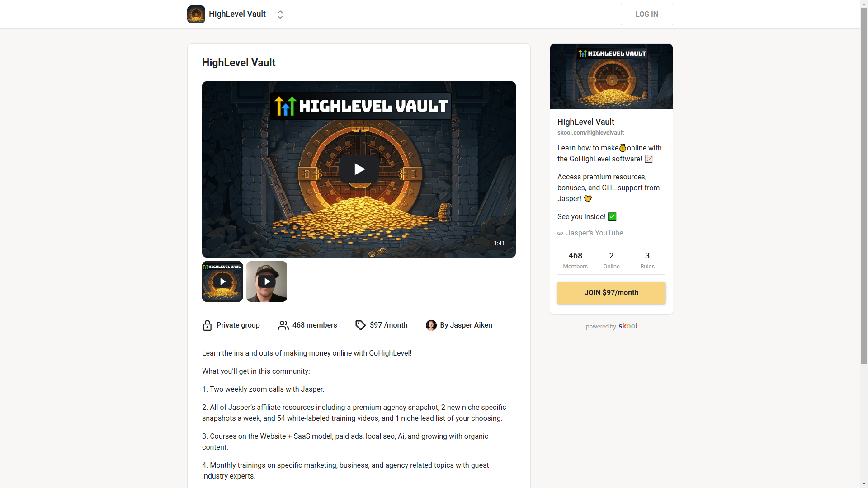Click the HighLevel Vault logo in header

196,14
